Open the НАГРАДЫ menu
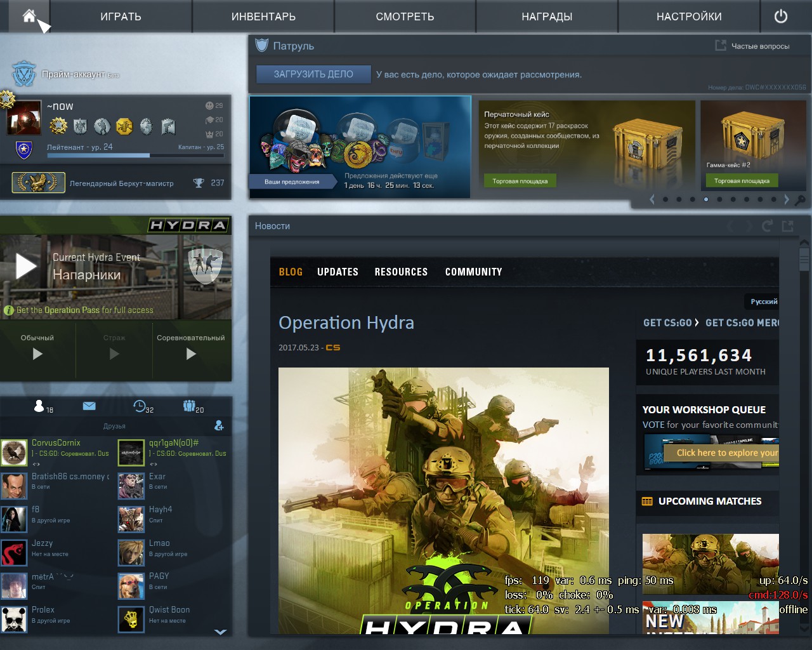Image resolution: width=812 pixels, height=650 pixels. click(547, 17)
